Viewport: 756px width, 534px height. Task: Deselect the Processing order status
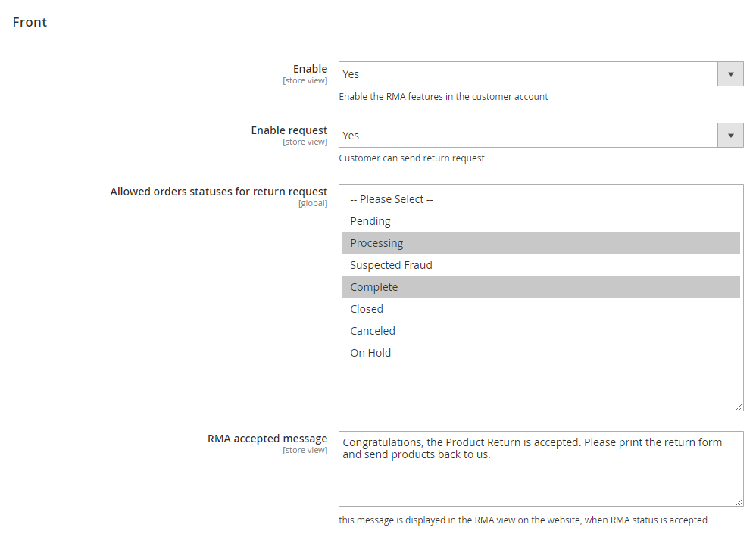(x=376, y=243)
